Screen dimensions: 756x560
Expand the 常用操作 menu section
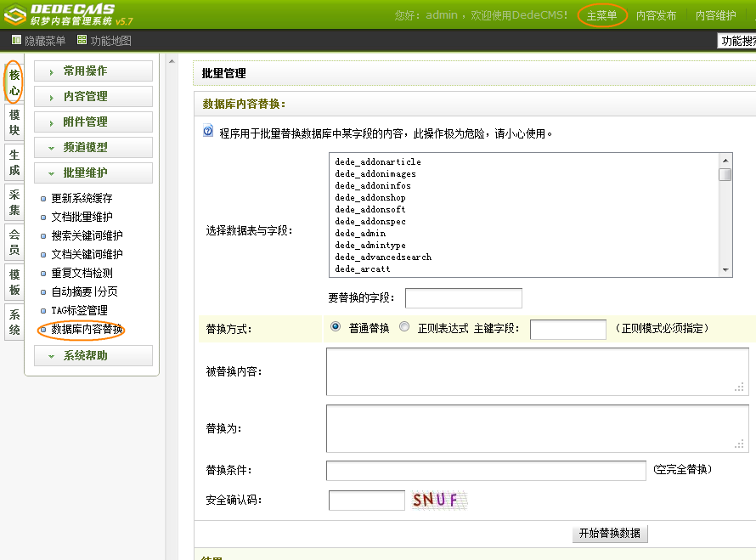pos(93,71)
